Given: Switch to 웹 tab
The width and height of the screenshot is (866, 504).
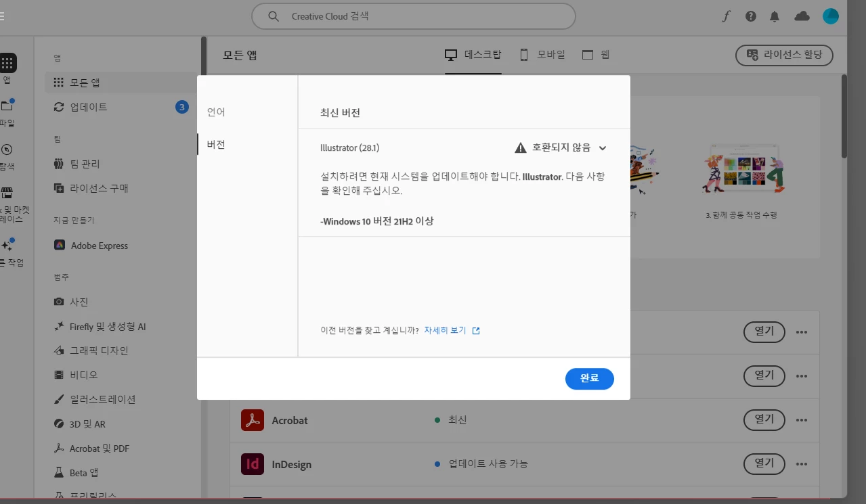Looking at the screenshot, I should click(596, 55).
